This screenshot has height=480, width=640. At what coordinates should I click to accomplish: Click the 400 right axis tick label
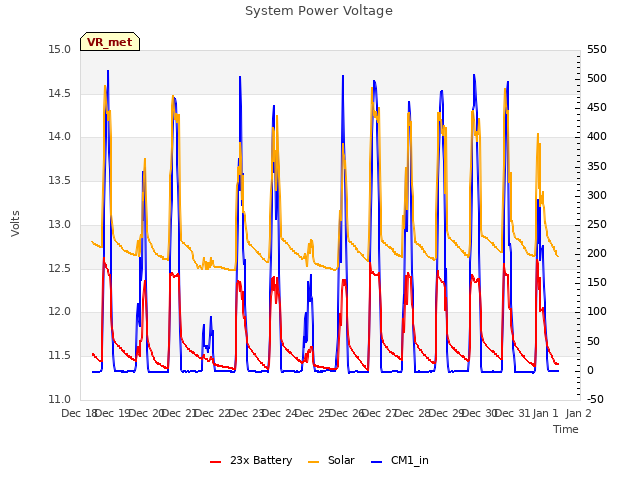click(597, 137)
